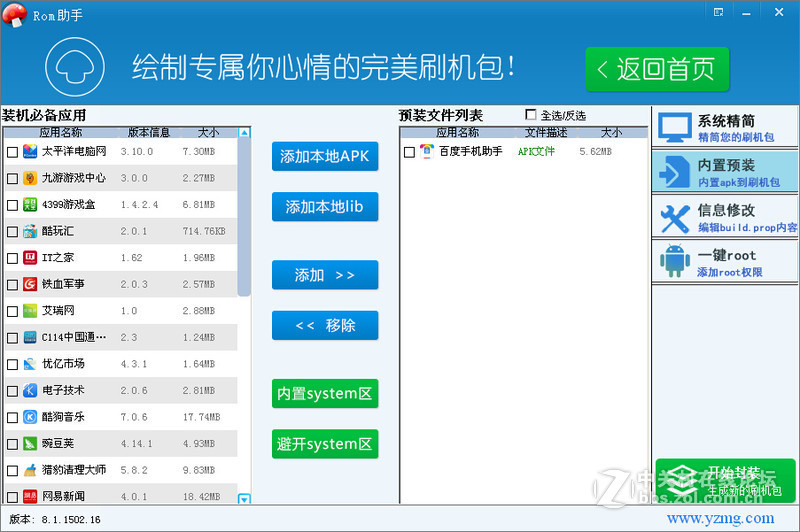Open the title bar menu icon beside minimize
Screen dimensions: 800x532
(x=718, y=12)
